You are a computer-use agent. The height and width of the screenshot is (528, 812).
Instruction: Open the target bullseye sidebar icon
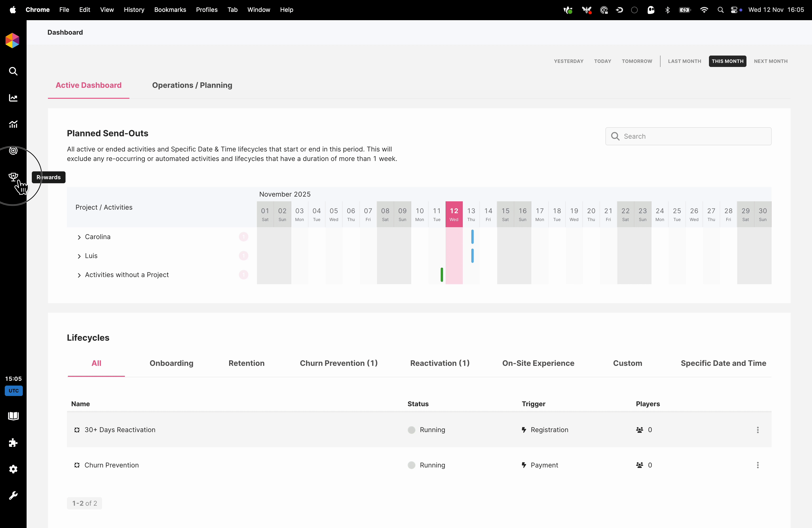(x=13, y=151)
